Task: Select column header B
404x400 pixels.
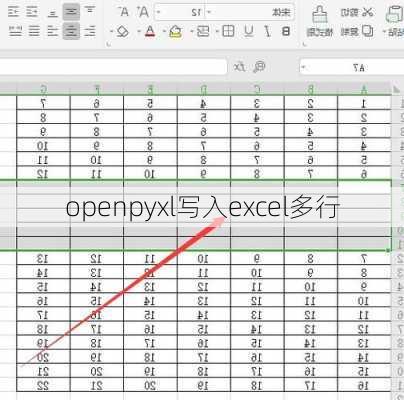Action: [x=311, y=89]
